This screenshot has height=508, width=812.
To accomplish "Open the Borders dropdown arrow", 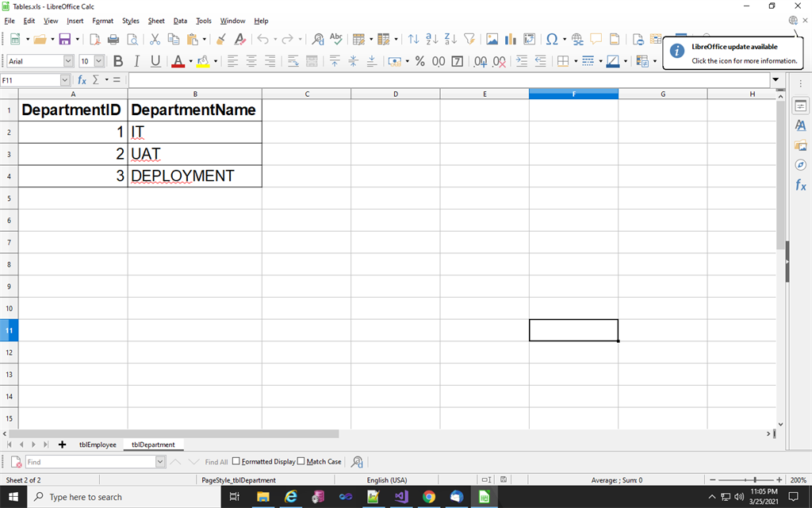I will (x=576, y=60).
